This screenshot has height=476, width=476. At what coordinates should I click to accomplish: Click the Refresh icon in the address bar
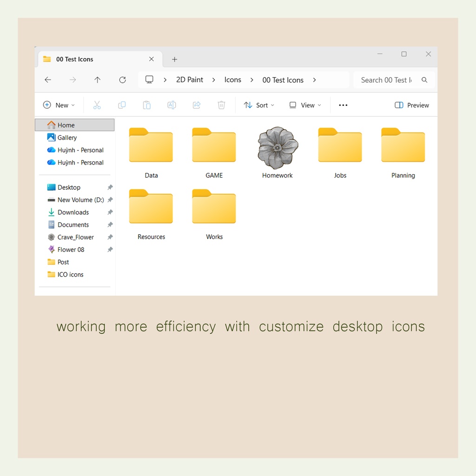click(122, 79)
